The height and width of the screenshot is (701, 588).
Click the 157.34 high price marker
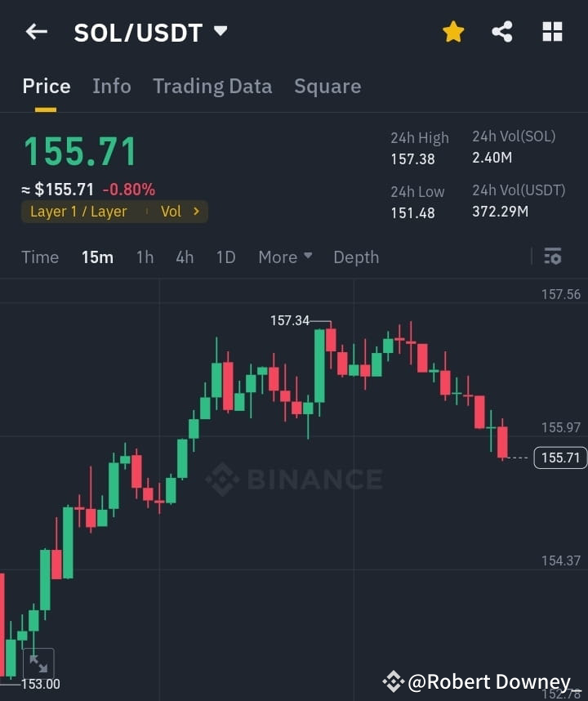[x=290, y=320]
